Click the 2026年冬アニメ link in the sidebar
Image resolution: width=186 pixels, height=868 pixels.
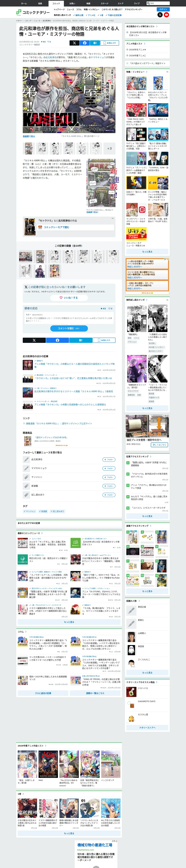137,49
